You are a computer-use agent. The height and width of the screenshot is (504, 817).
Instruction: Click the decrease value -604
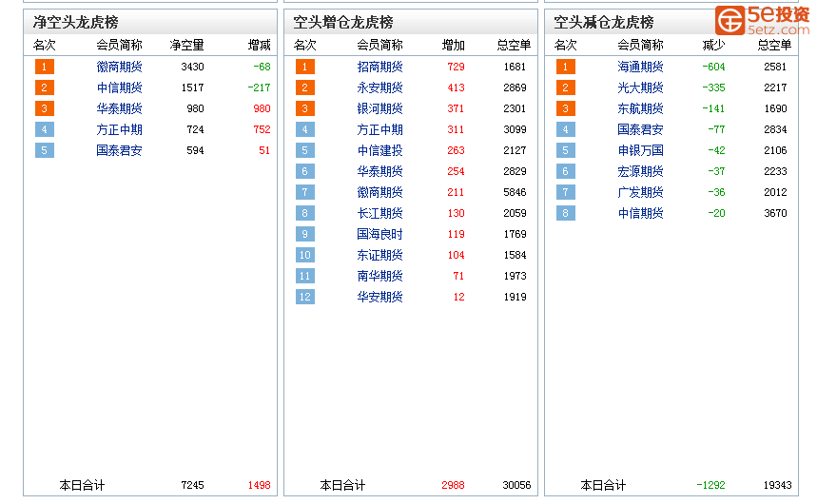[713, 67]
